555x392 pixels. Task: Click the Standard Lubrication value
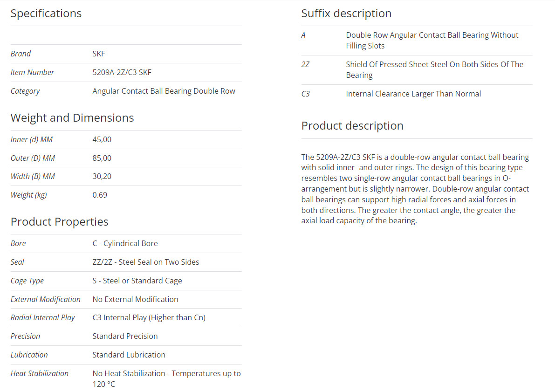[x=129, y=355]
